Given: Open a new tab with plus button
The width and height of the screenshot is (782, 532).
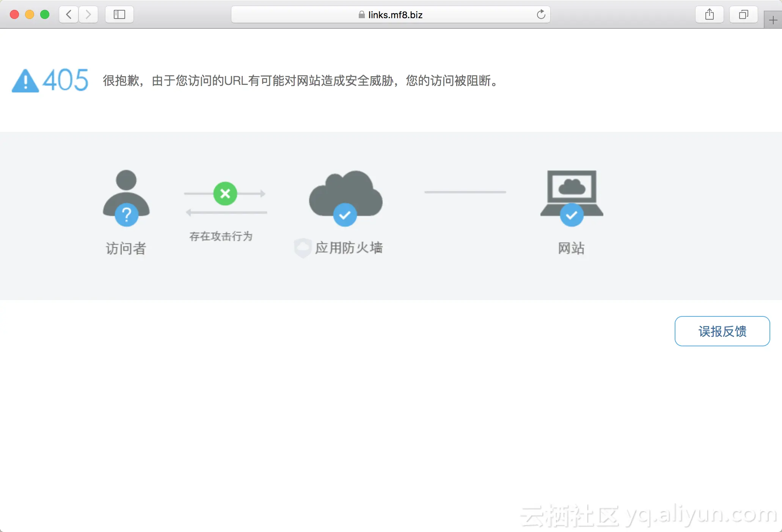Looking at the screenshot, I should coord(773,20).
